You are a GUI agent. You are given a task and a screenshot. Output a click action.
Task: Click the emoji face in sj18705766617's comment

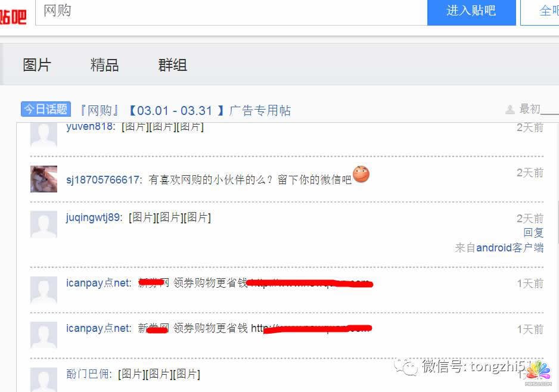click(361, 175)
